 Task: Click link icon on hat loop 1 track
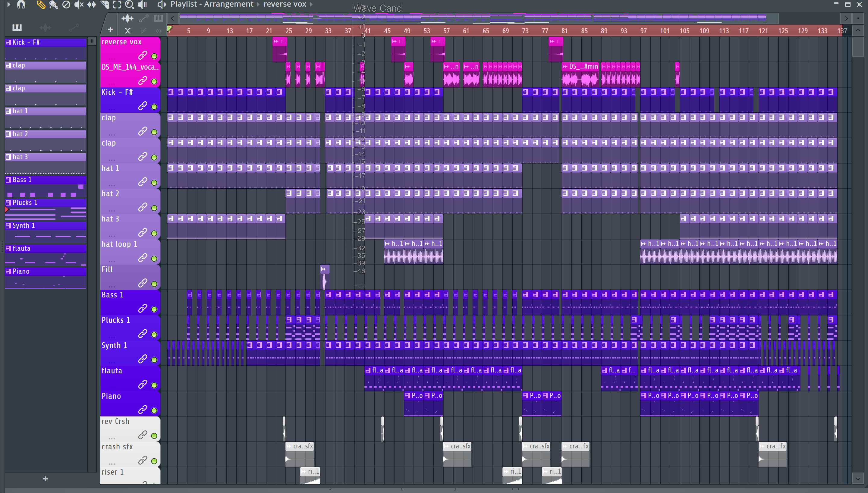click(x=143, y=258)
